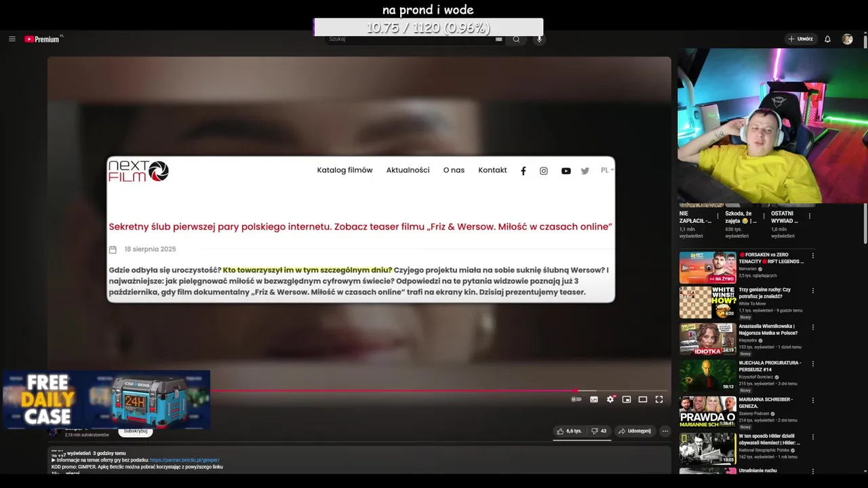Screen dimensions: 868x488
Task: Open options for Anastasiia Wiernikowska video
Action: tap(812, 327)
